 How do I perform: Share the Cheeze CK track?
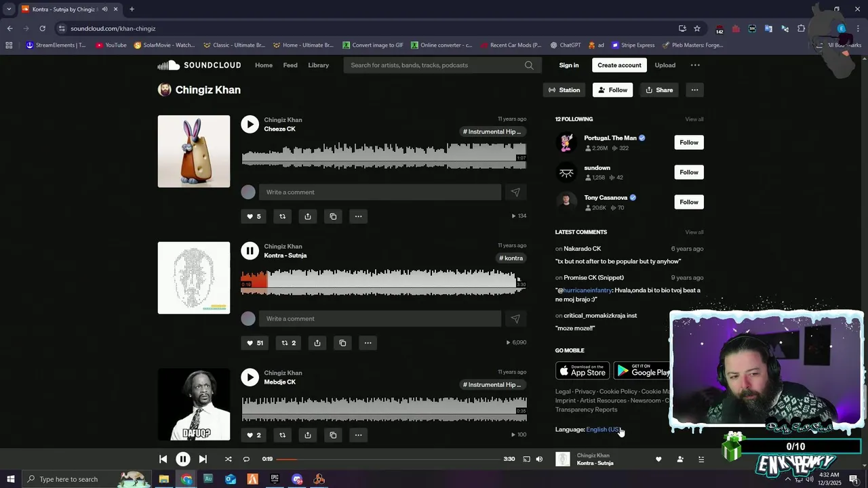point(308,216)
